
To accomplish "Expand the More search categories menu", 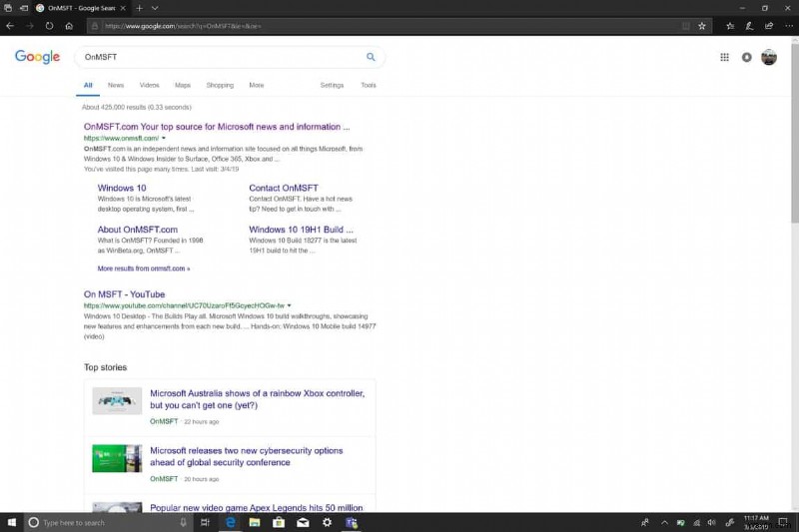I will [x=257, y=85].
